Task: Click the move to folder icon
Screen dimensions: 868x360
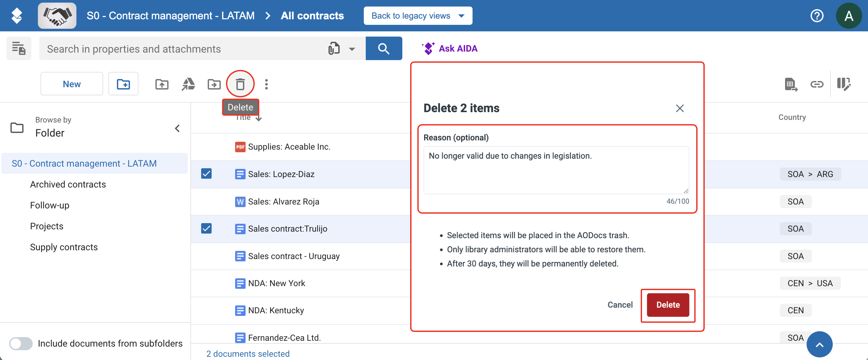Action: [x=214, y=84]
